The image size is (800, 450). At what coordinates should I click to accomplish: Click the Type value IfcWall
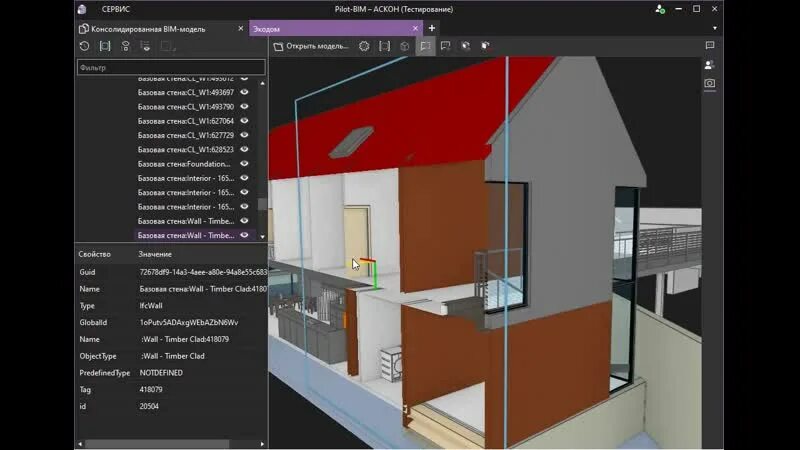(x=151, y=306)
